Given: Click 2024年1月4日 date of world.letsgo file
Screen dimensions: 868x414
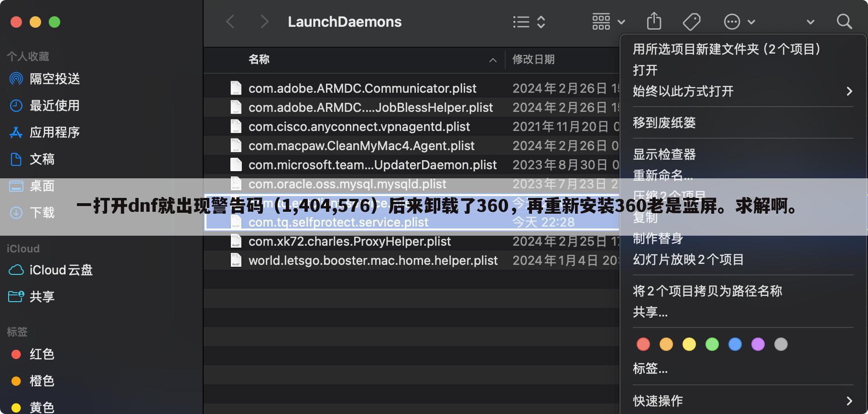Looking at the screenshot, I should pos(566,261).
